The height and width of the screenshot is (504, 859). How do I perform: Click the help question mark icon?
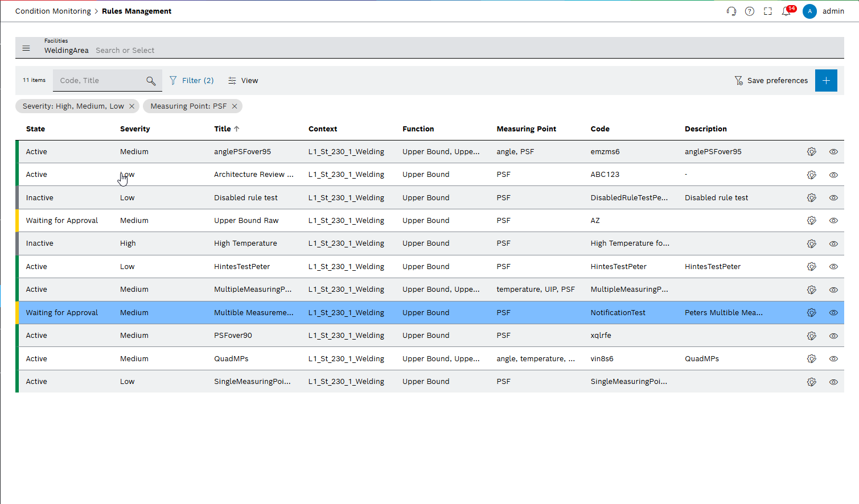pos(750,11)
